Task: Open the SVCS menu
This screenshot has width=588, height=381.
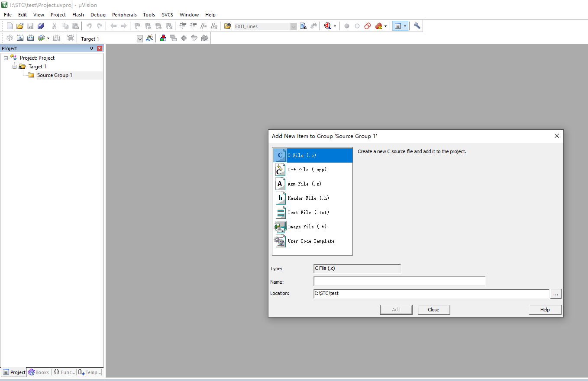Action: (x=168, y=15)
